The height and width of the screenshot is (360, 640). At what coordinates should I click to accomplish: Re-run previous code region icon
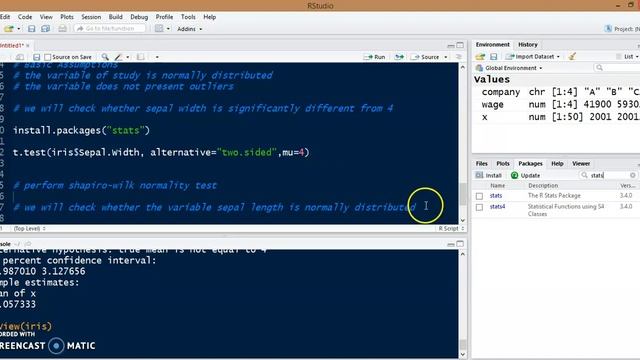click(x=399, y=57)
